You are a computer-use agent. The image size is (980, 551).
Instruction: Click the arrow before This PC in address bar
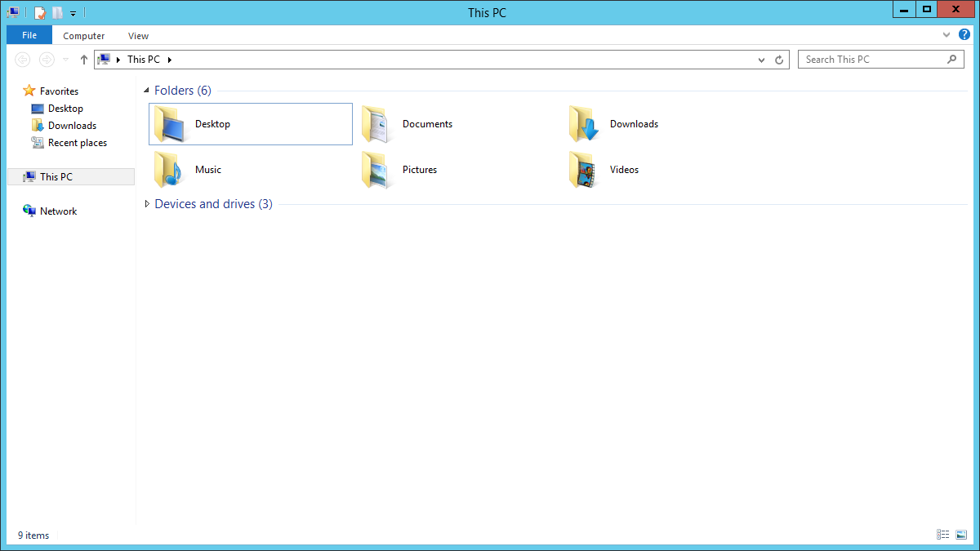[118, 60]
